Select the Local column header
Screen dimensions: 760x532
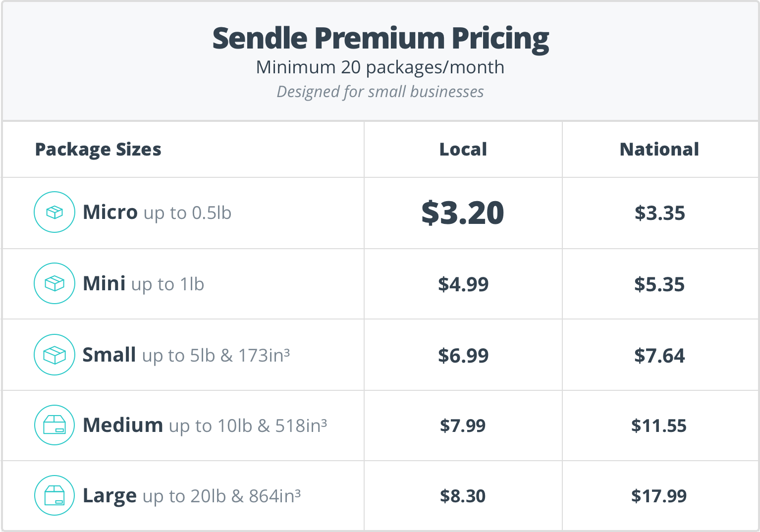click(x=463, y=149)
